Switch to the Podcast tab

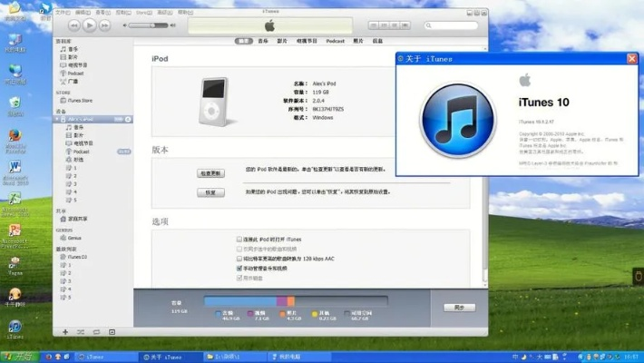tap(336, 41)
